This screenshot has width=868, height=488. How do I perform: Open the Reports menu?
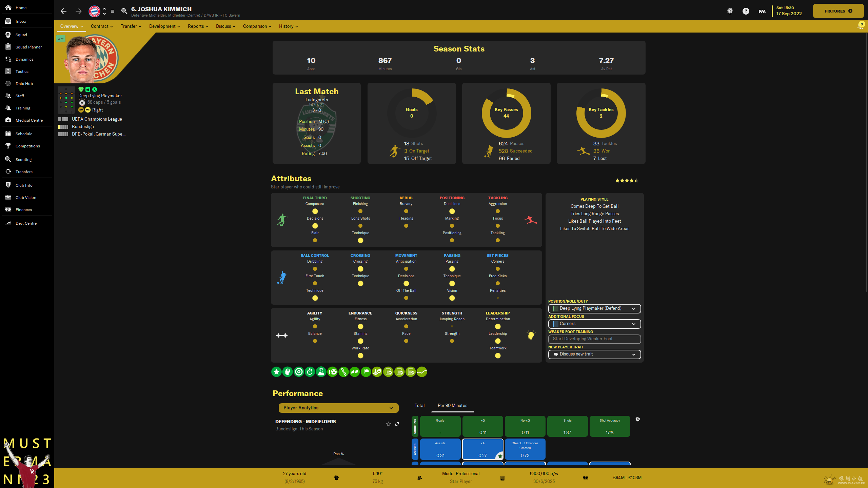click(198, 26)
